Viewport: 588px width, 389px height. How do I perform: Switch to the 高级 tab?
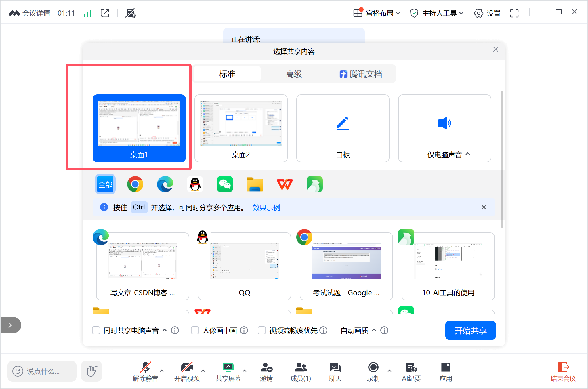coord(294,74)
